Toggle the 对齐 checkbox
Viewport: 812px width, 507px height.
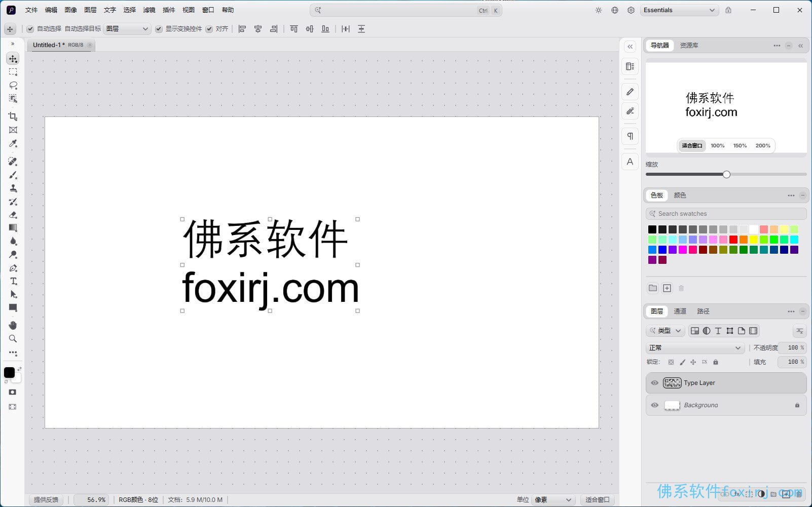pos(209,29)
